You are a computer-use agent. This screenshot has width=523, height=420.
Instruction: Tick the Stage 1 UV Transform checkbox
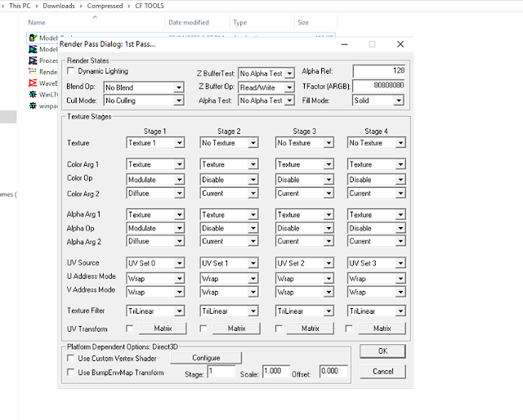pyautogui.click(x=129, y=328)
